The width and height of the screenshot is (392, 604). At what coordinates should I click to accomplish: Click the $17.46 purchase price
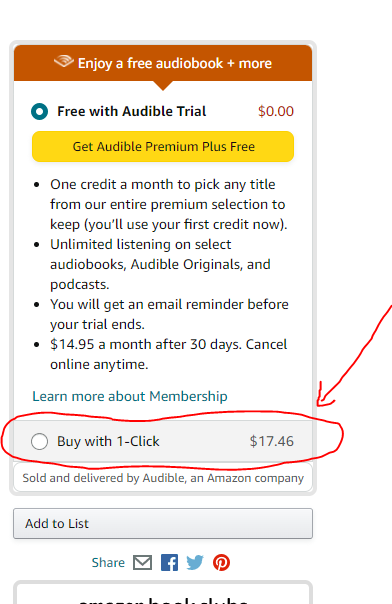(271, 441)
